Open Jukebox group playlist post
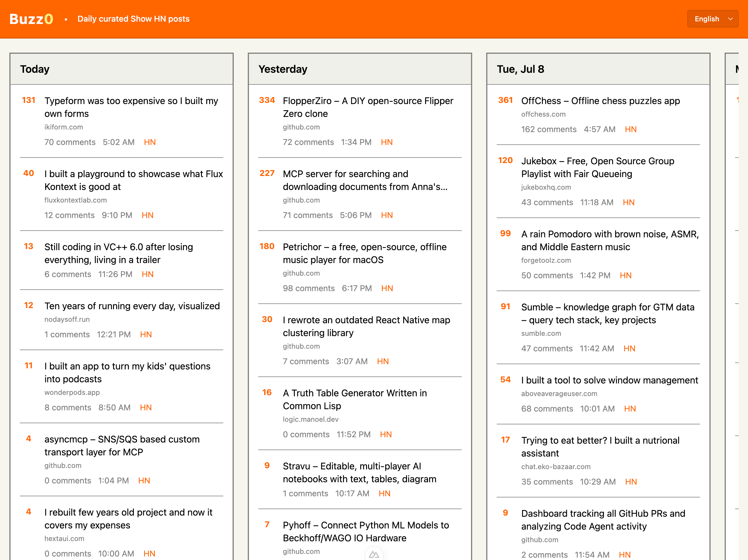This screenshot has height=560, width=748. [x=598, y=167]
